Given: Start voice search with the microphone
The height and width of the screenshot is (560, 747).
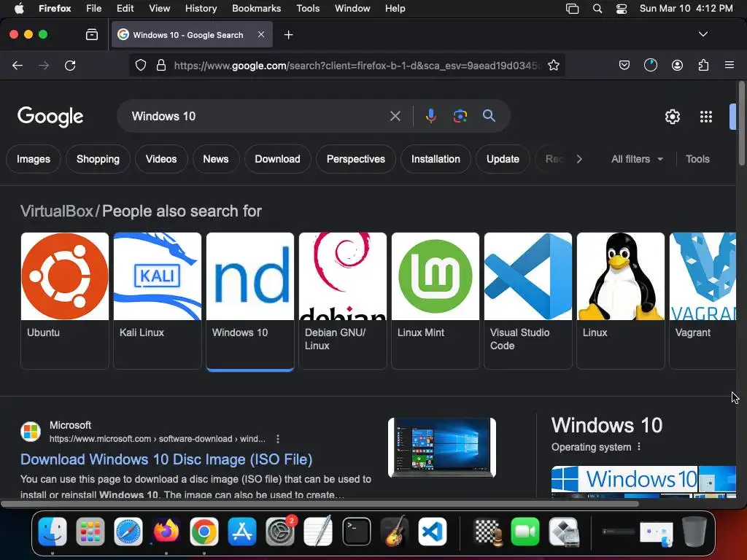Looking at the screenshot, I should [x=430, y=116].
